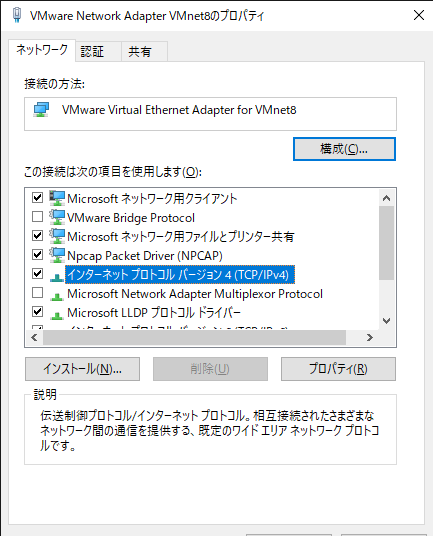
Task: Select インターネット プロトコル バージョン 4 (TCP/IPv4) text
Action: 180,274
